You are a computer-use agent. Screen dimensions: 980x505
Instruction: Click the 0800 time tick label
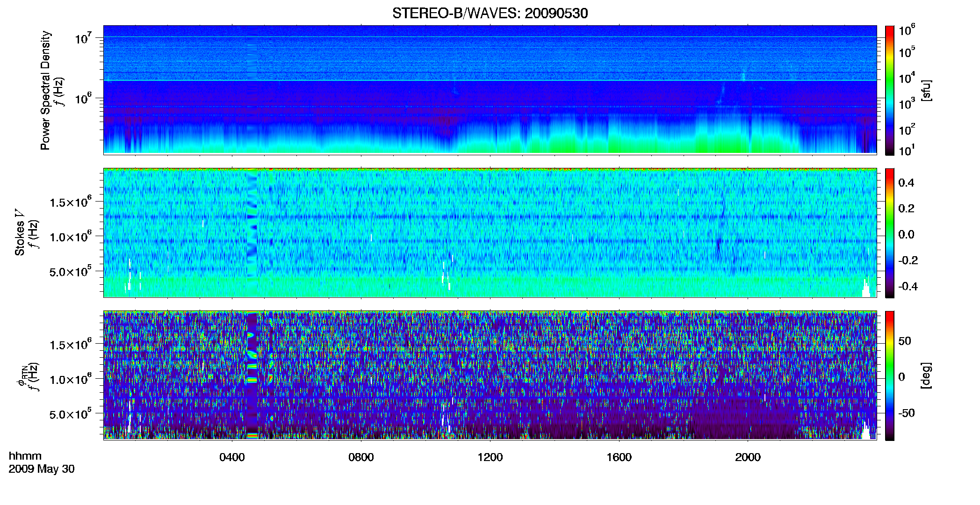[361, 457]
